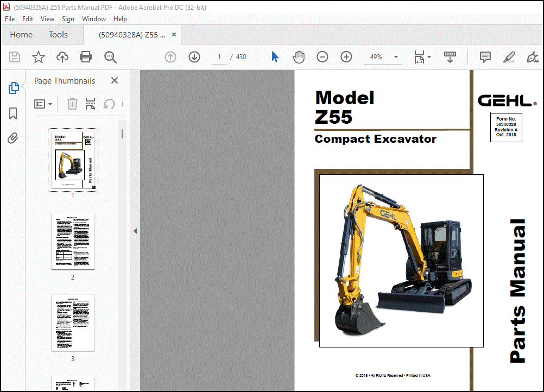Open the Bookmarks panel
The image size is (544, 392).
click(13, 113)
